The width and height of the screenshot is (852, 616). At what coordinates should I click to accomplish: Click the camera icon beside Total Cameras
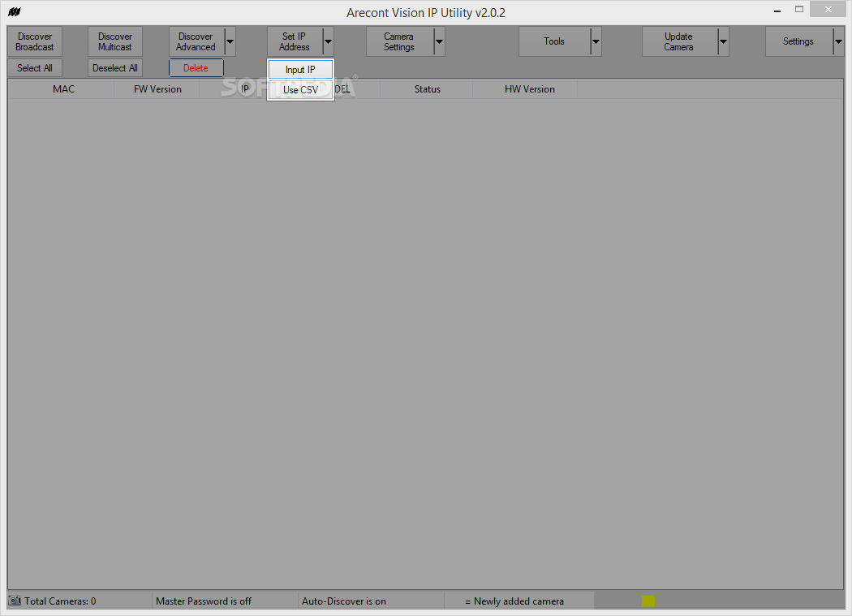(15, 601)
